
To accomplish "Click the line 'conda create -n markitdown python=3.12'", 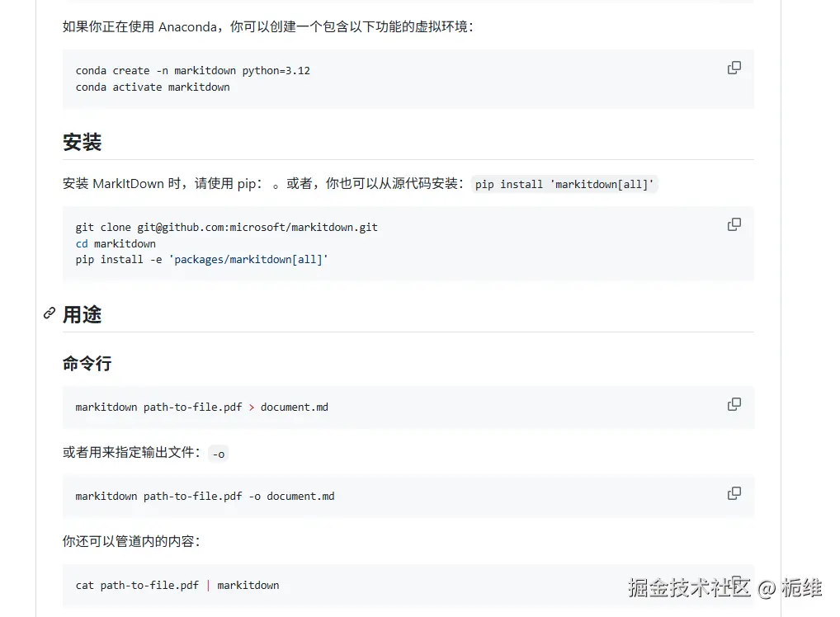I will 193,71.
